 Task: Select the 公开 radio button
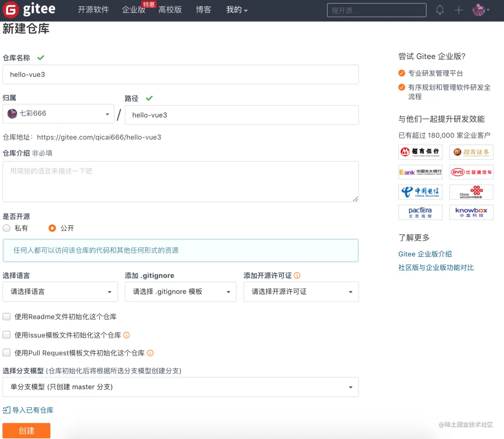click(52, 228)
